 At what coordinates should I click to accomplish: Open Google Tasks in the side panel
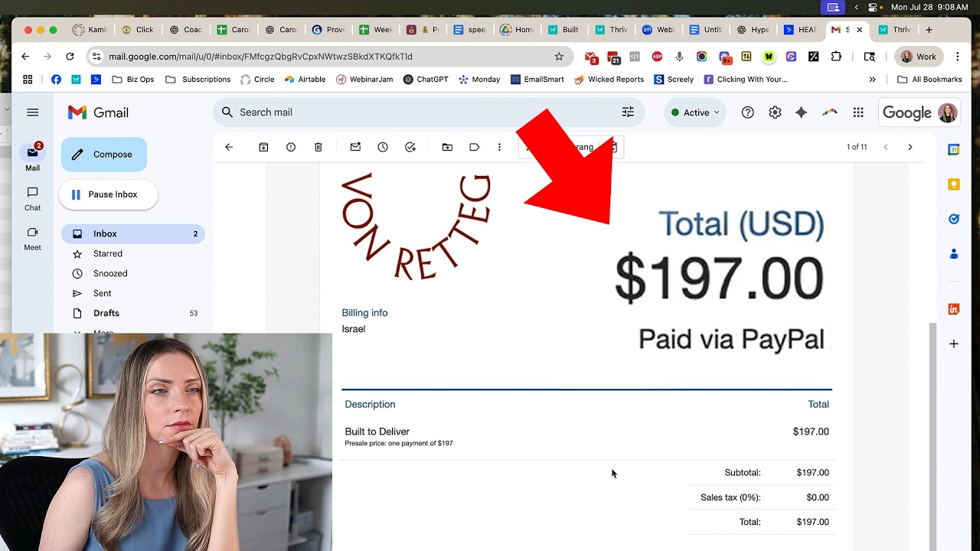pyautogui.click(x=954, y=219)
